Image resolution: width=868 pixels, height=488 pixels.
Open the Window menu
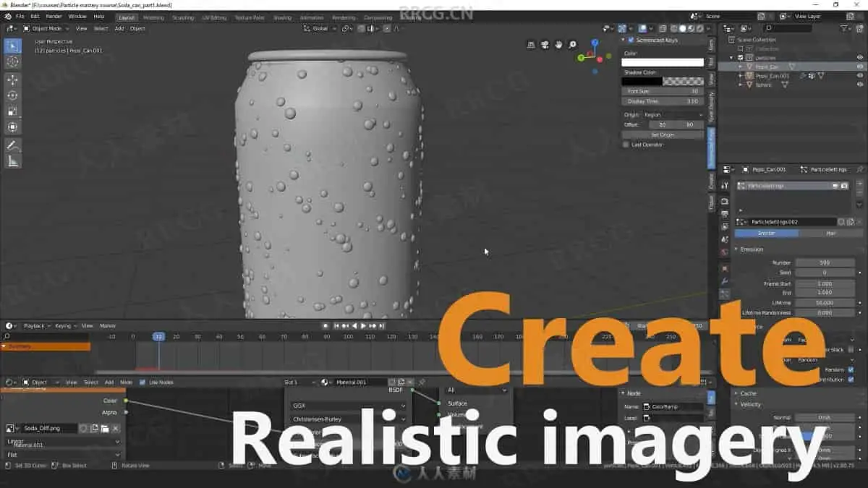[77, 16]
